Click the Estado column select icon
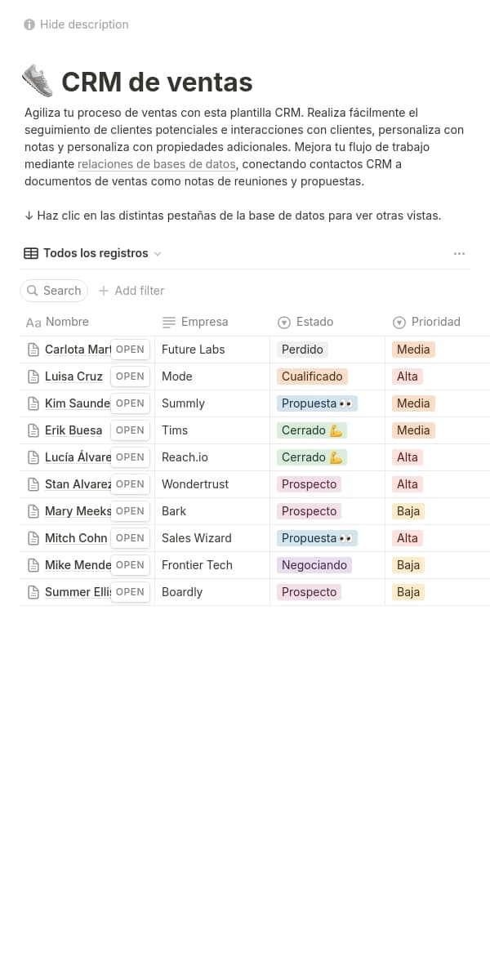490x980 pixels. click(284, 322)
